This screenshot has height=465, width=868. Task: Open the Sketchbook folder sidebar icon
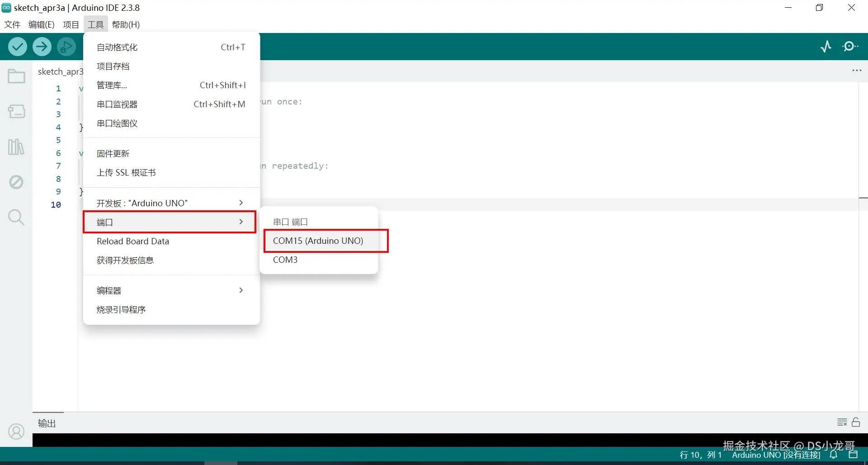pyautogui.click(x=16, y=76)
